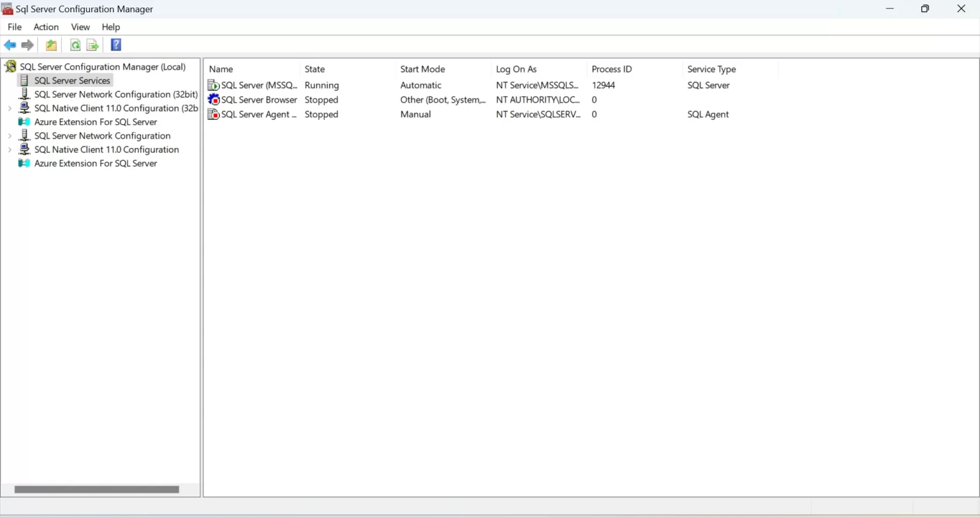Click the Refresh toolbar icon

pyautogui.click(x=75, y=45)
